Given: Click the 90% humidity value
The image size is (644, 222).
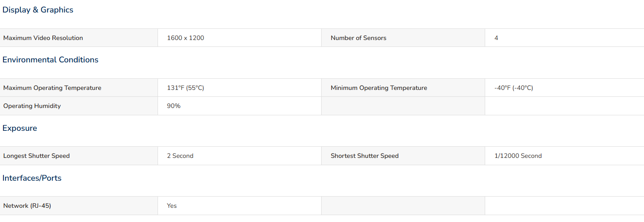Looking at the screenshot, I should point(174,106).
